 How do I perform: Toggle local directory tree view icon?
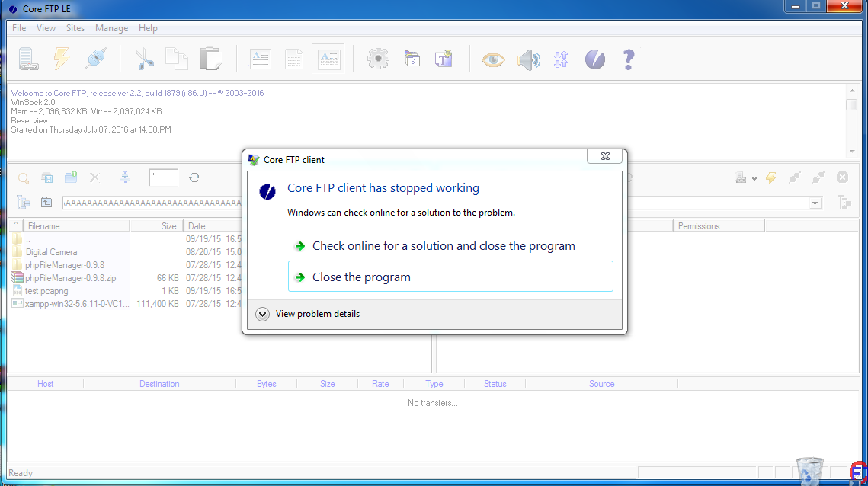(x=23, y=203)
